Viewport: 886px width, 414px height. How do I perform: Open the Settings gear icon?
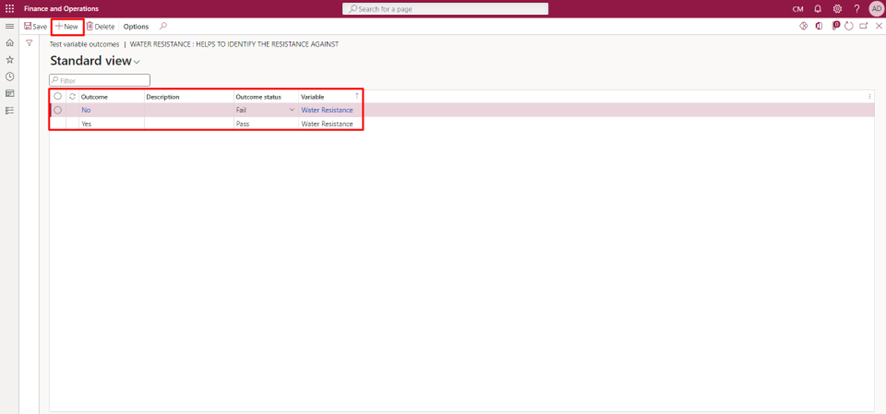click(837, 9)
